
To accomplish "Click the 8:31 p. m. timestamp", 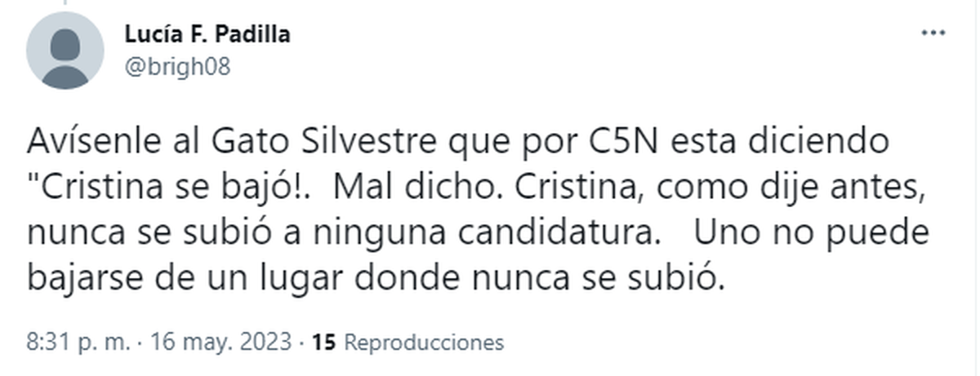I will pos(78,343).
